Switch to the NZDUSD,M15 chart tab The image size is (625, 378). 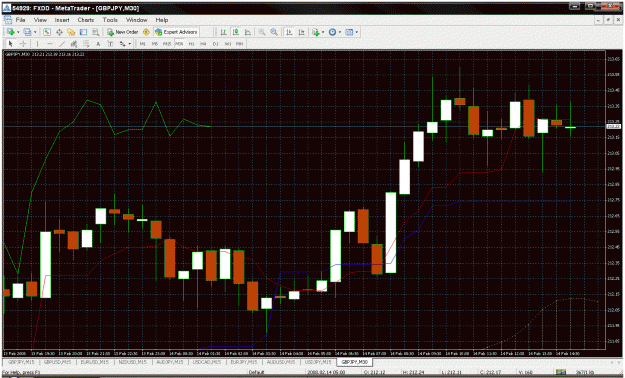coord(132,362)
